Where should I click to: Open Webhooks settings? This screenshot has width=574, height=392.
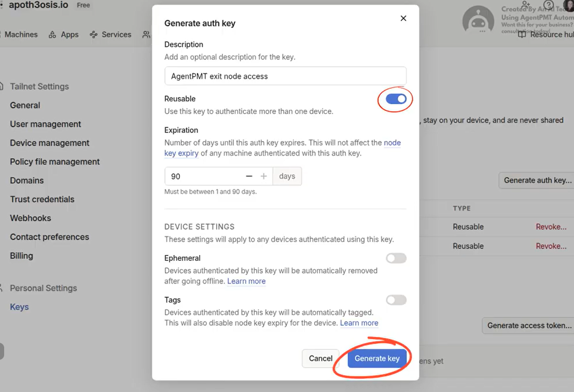pyautogui.click(x=31, y=218)
